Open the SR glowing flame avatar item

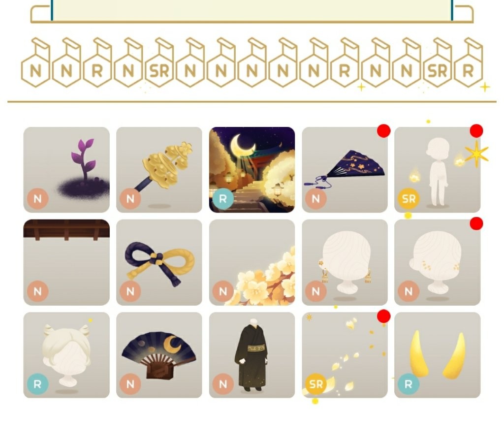pyautogui.click(x=438, y=170)
